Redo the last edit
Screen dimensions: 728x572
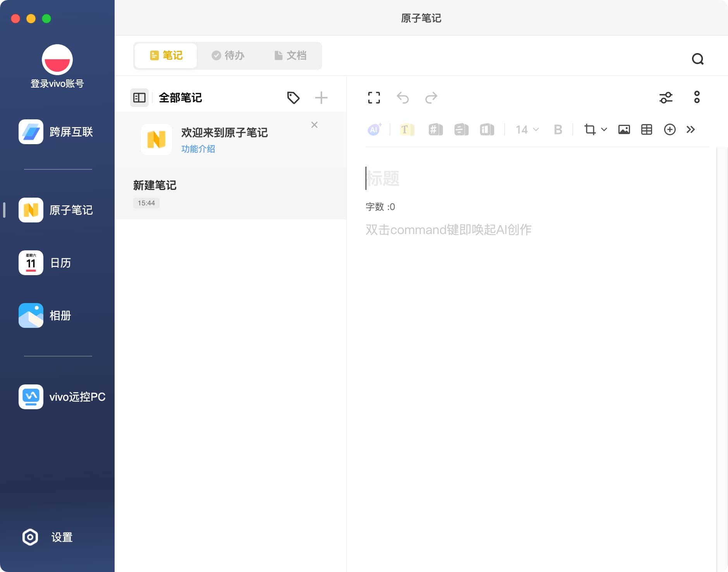click(431, 98)
